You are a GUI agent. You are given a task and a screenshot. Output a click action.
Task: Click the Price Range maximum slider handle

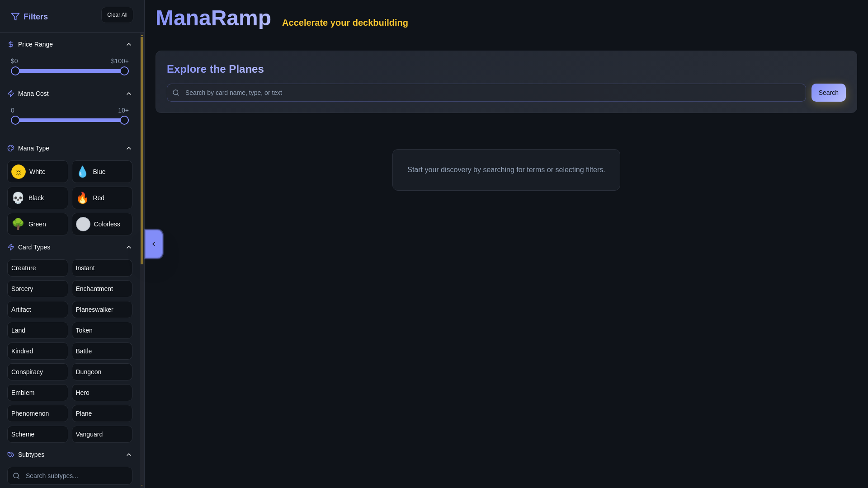coord(124,71)
